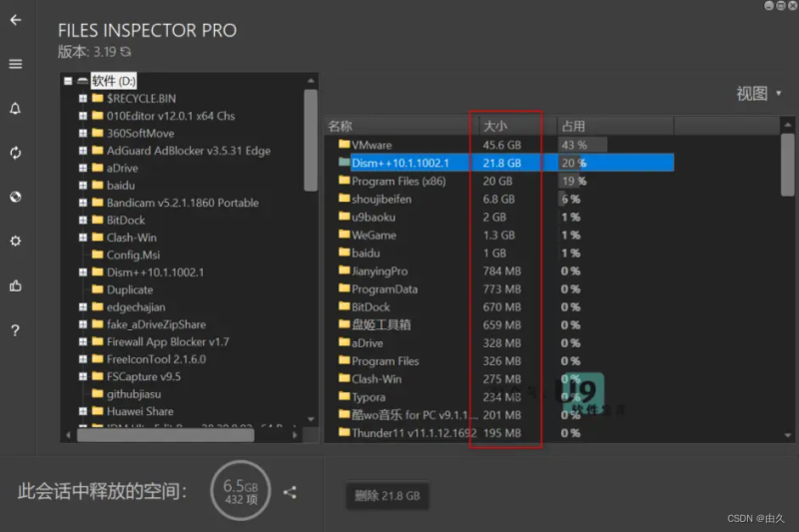Viewport: 799px width, 532px height.
Task: Expand 010Editor v12.0.1 x64 Chs node
Action: [83, 116]
